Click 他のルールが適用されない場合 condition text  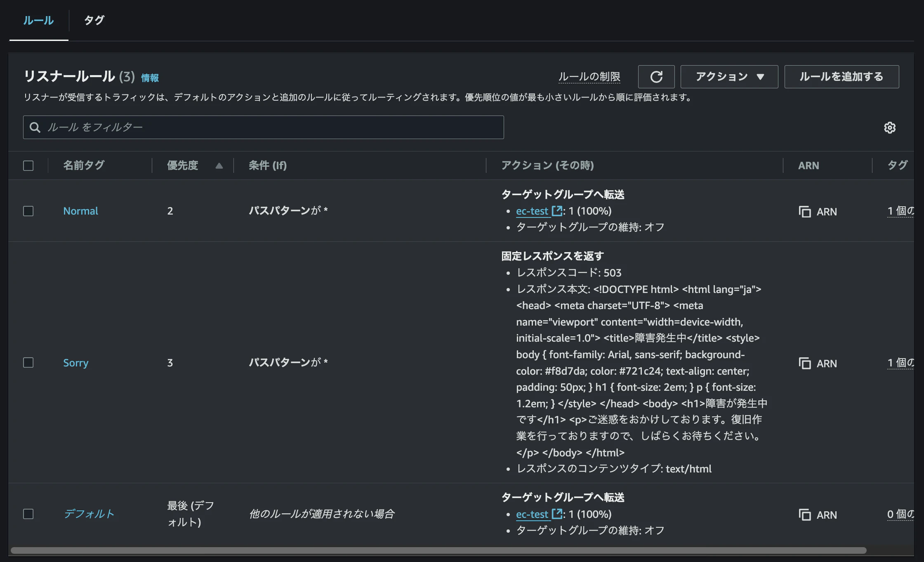coord(322,514)
